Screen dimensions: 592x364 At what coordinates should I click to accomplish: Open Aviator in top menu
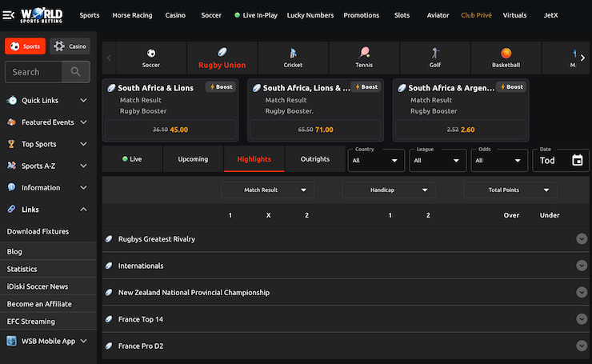point(438,15)
